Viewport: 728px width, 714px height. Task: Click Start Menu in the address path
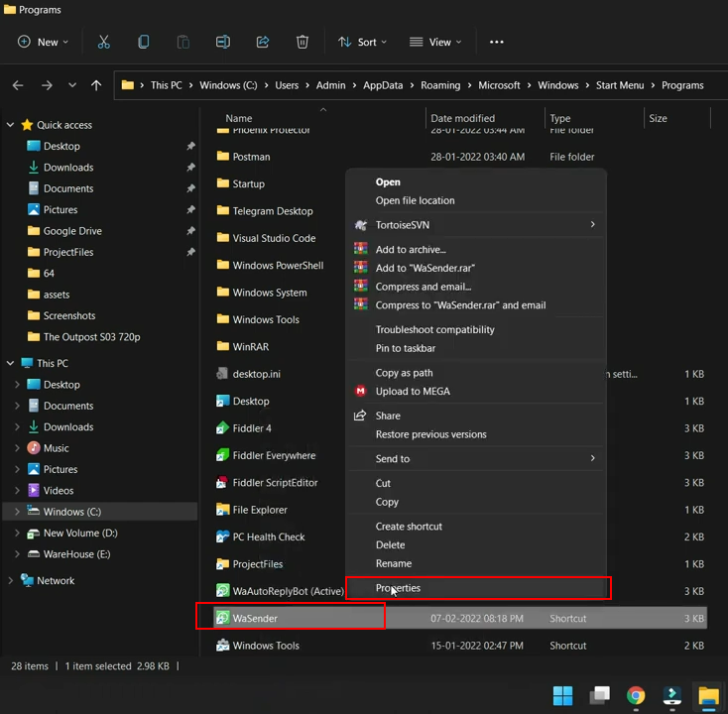(619, 85)
